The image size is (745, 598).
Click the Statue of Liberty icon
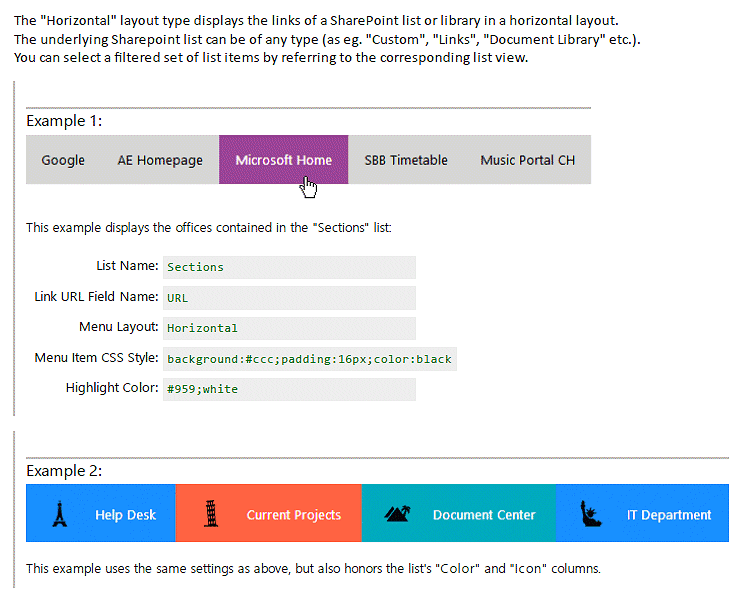591,514
